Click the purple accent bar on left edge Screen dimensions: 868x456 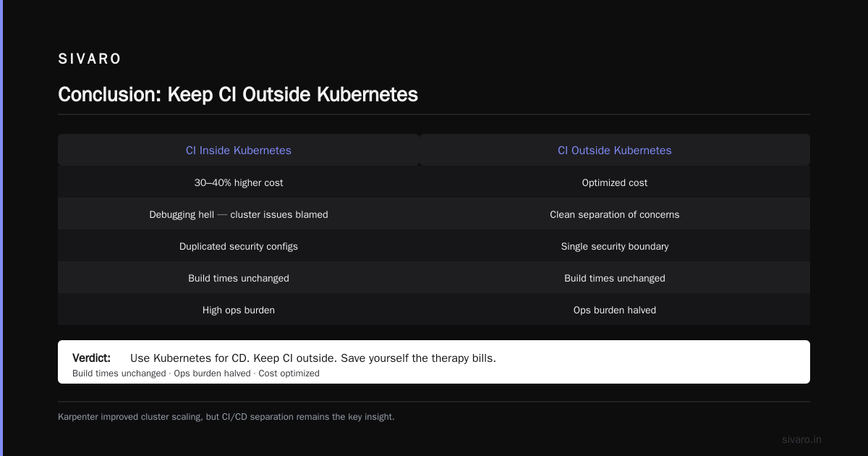tap(1, 228)
